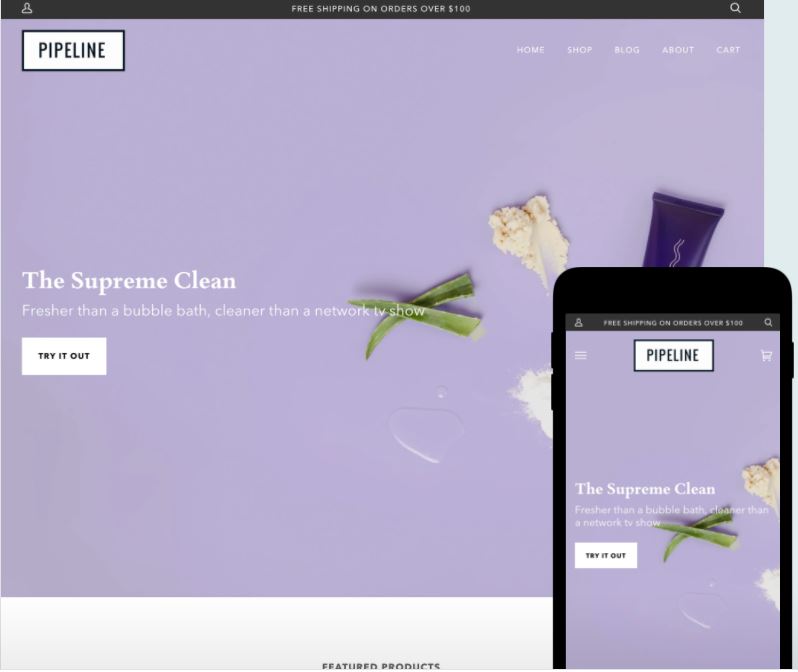
Task: Open the CART menu item
Action: click(728, 50)
